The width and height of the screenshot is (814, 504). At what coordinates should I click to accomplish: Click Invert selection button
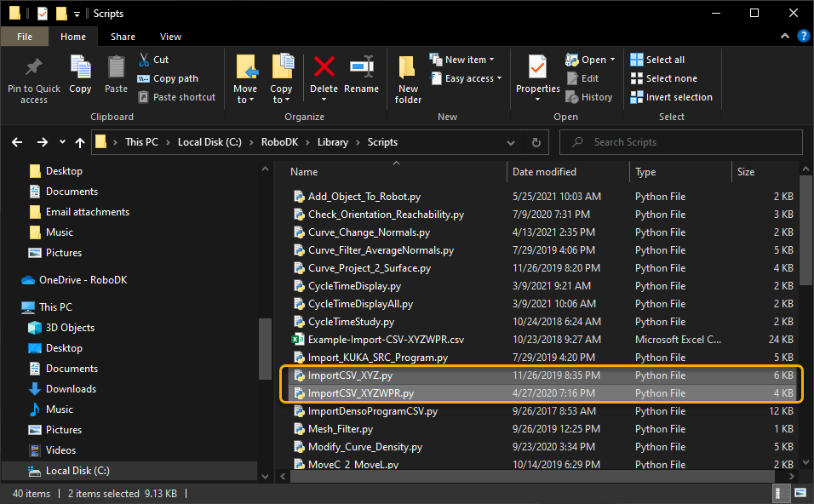[x=671, y=97]
